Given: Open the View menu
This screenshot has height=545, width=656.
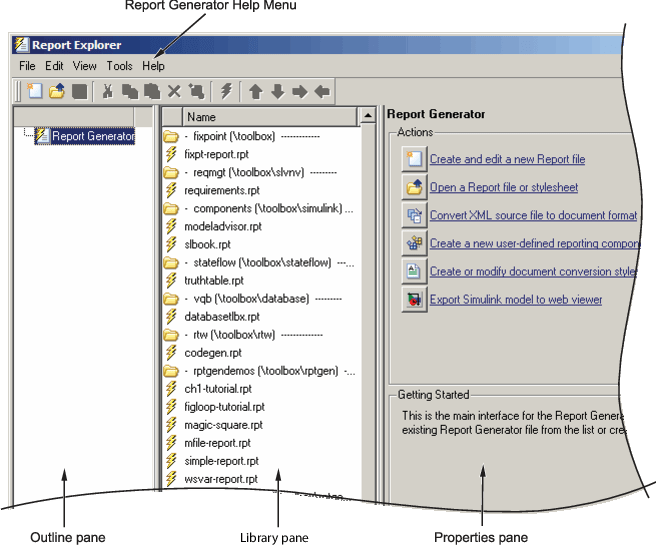Looking at the screenshot, I should (x=85, y=66).
